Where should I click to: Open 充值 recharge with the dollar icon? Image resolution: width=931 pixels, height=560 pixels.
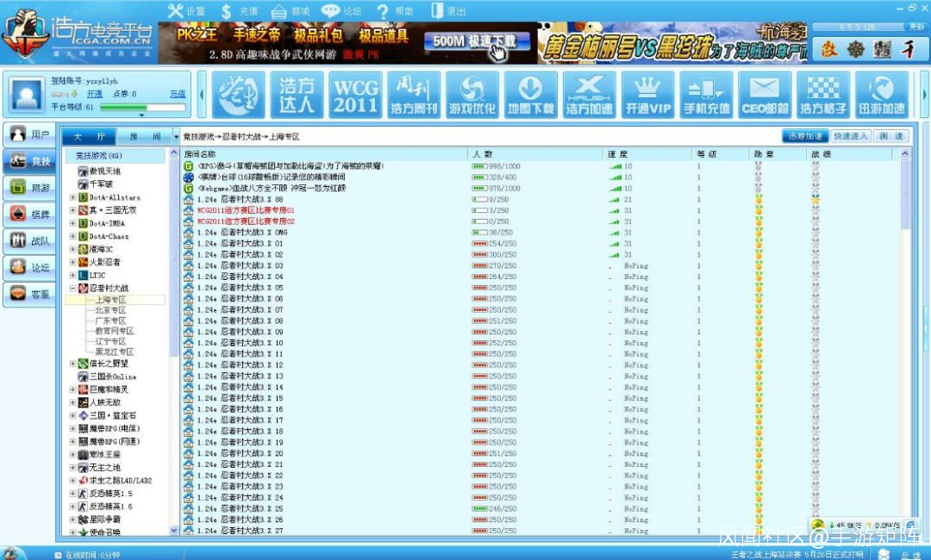point(239,10)
